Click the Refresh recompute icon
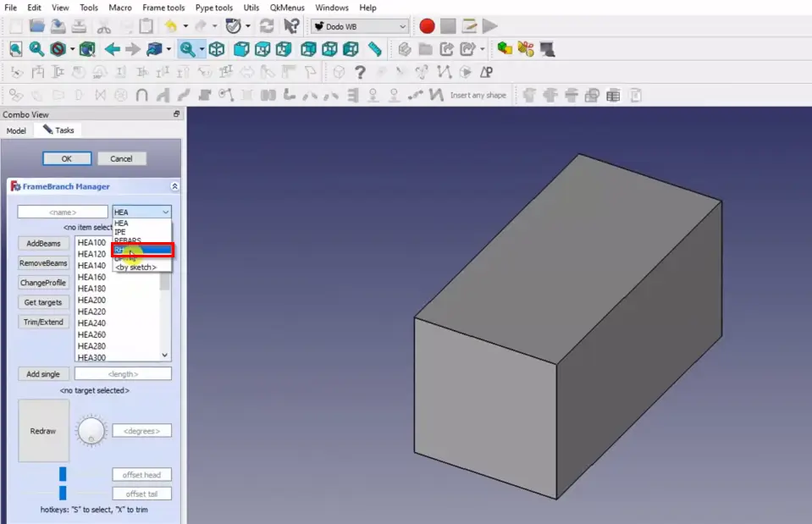The width and height of the screenshot is (812, 524). (x=266, y=26)
